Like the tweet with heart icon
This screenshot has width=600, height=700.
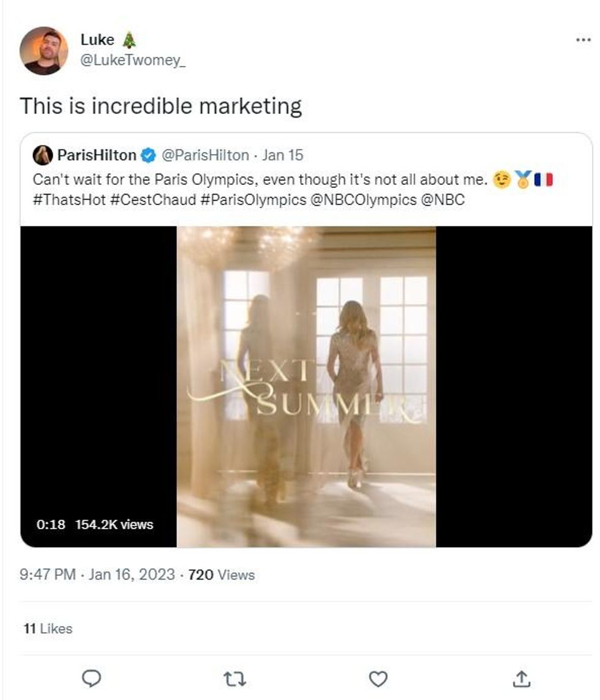(x=379, y=679)
